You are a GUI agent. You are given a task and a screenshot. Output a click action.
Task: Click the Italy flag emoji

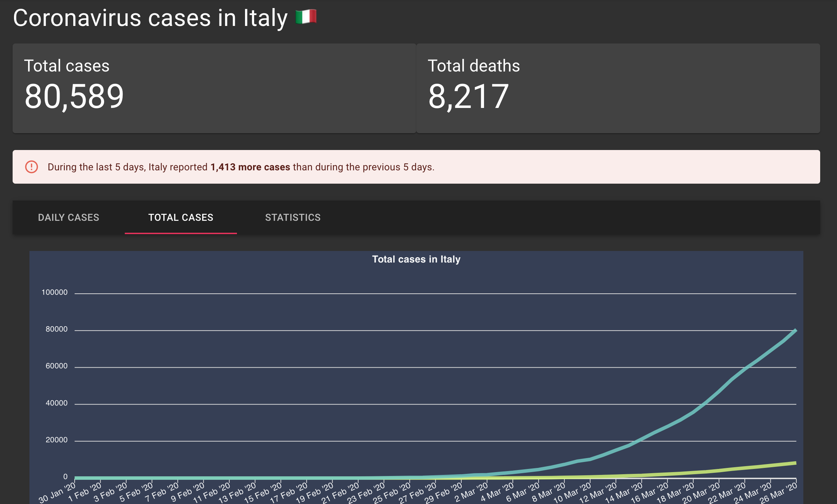tap(306, 17)
